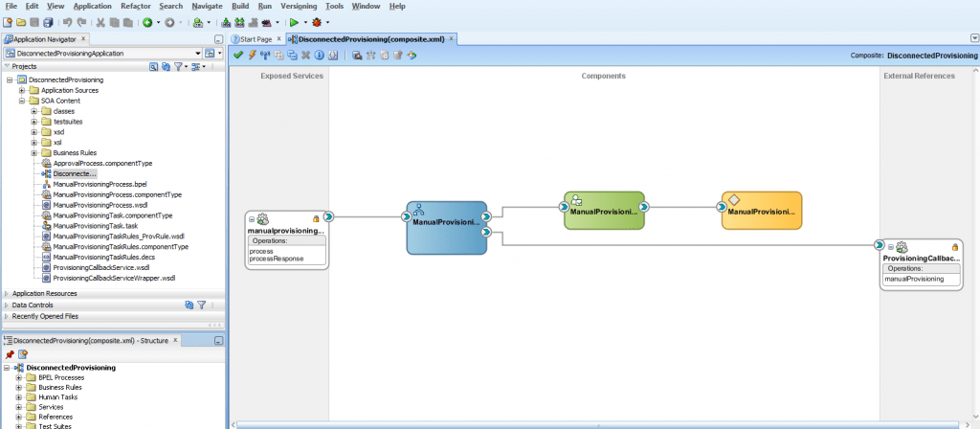This screenshot has height=429, width=980.
Task: Click the Cut scissors icon
Action: (x=100, y=22)
